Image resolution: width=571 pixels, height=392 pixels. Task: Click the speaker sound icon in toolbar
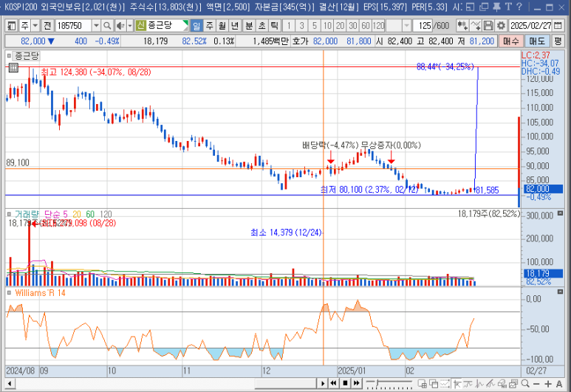coord(120,26)
